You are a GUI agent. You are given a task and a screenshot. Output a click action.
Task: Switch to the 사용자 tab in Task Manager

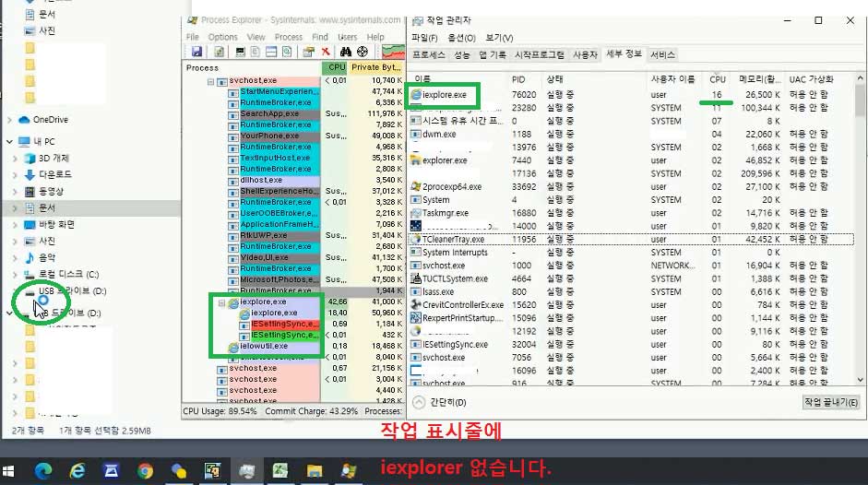tap(585, 54)
